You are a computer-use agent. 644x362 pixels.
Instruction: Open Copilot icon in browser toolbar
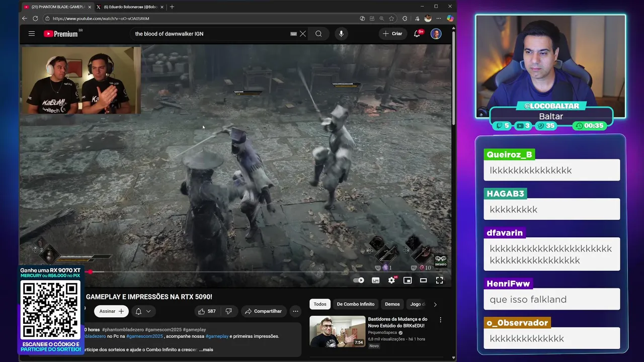pyautogui.click(x=450, y=19)
